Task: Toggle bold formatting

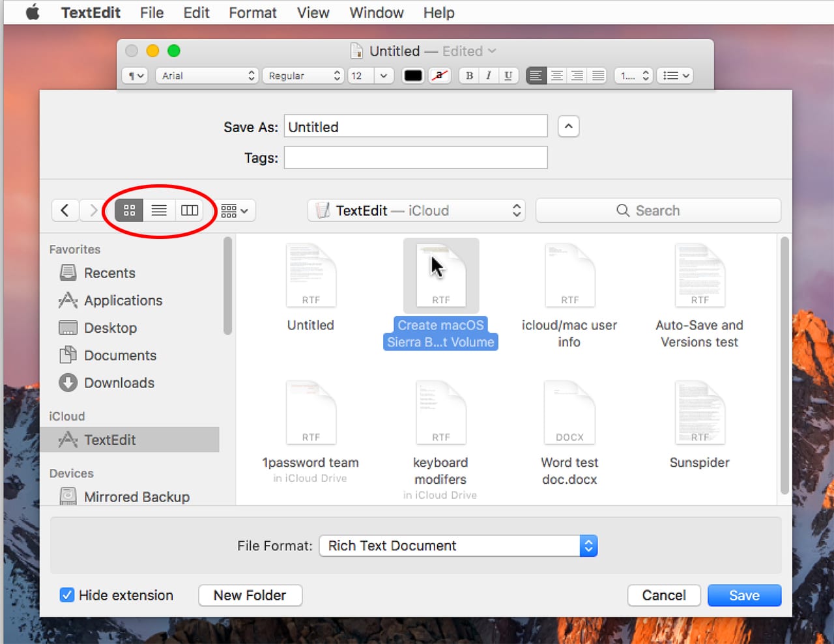Action: [469, 76]
